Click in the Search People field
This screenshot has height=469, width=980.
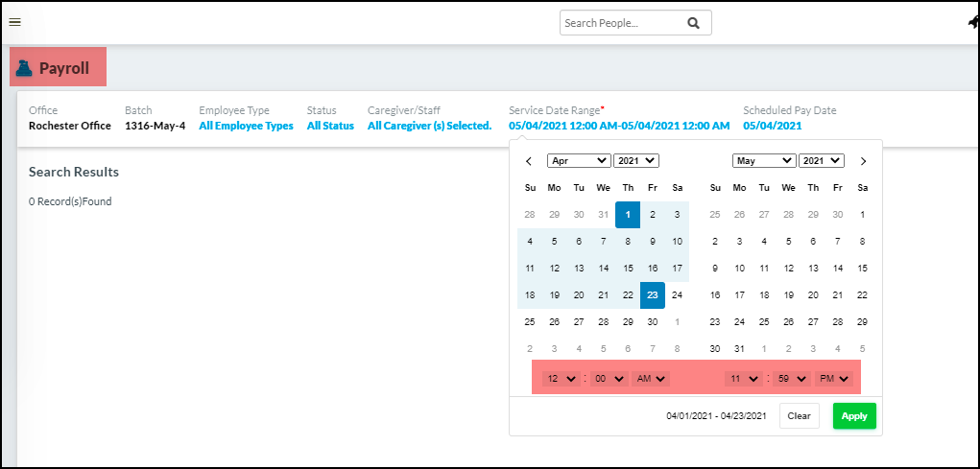[x=622, y=23]
